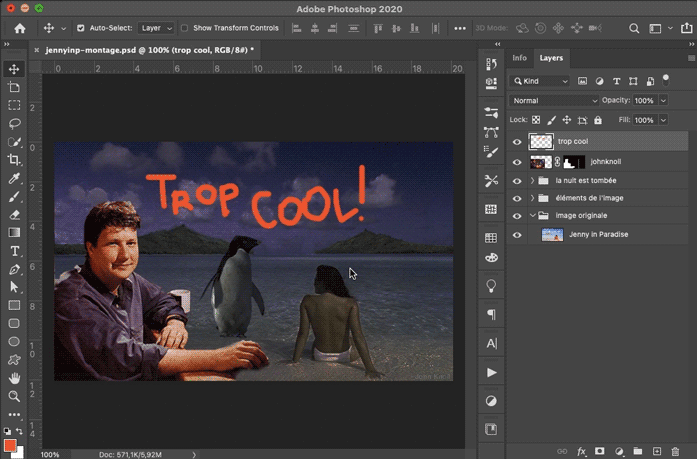Enable the Auto-Select checkbox

pyautogui.click(x=80, y=28)
